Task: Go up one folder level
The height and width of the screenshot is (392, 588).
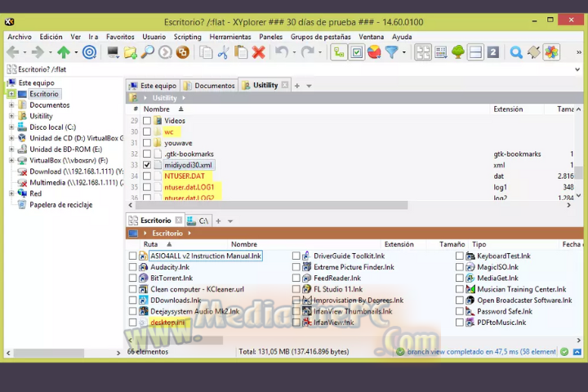Action: 64,52
